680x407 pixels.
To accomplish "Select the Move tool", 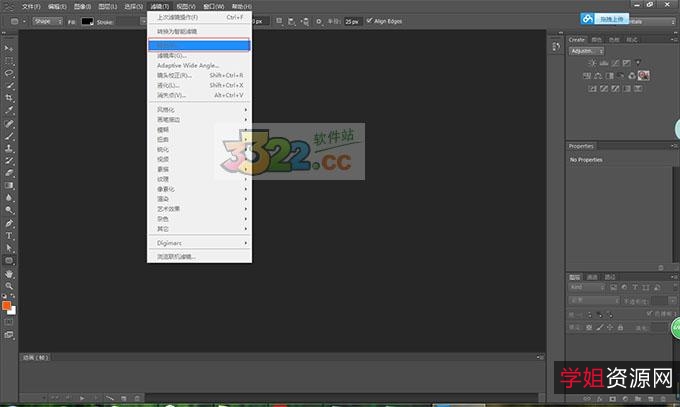I will 9,47.
